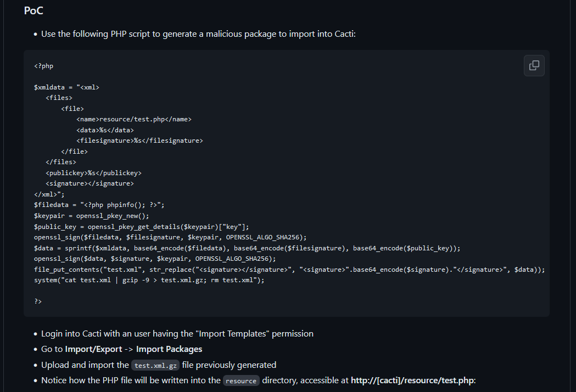Click the bold Import Packages text
This screenshot has height=392, width=576.
169,349
